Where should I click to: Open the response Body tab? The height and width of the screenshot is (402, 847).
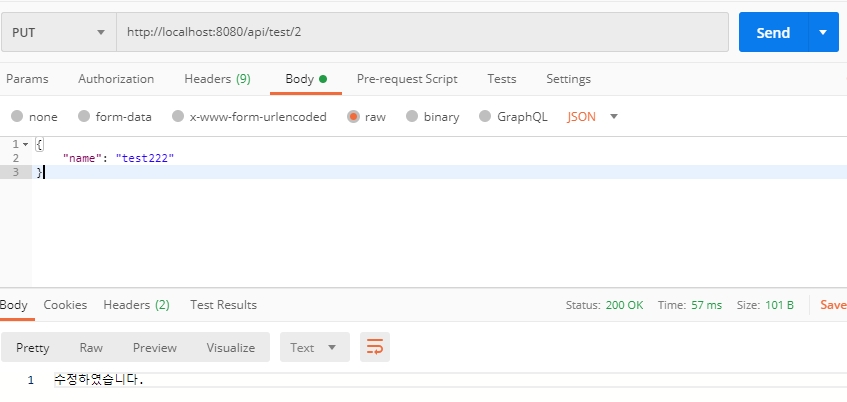pos(14,305)
